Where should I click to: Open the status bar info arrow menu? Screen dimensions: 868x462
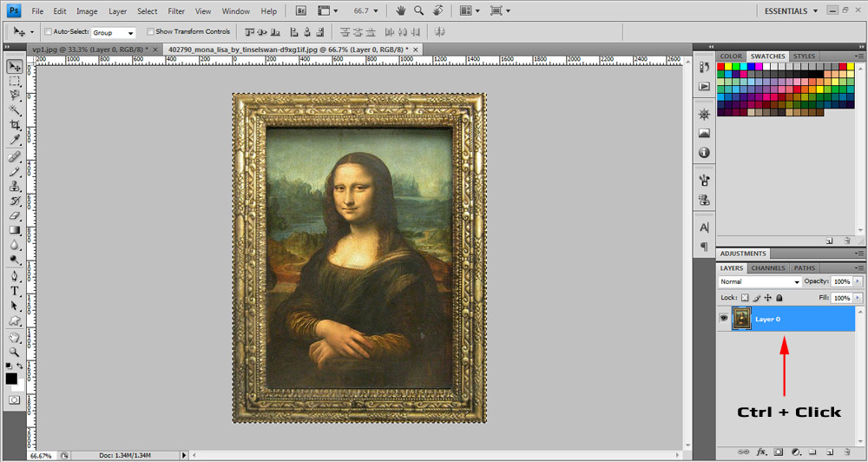(x=184, y=455)
